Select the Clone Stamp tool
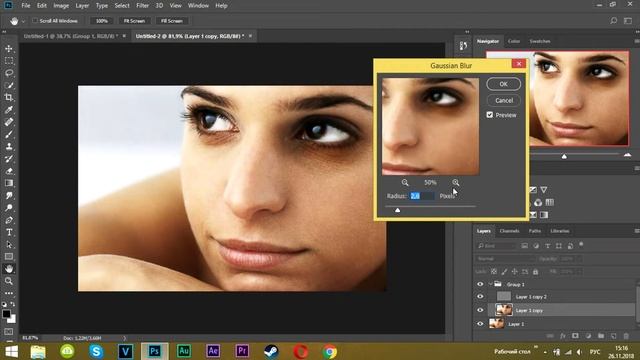Image resolution: width=640 pixels, height=360 pixels. pyautogui.click(x=9, y=147)
